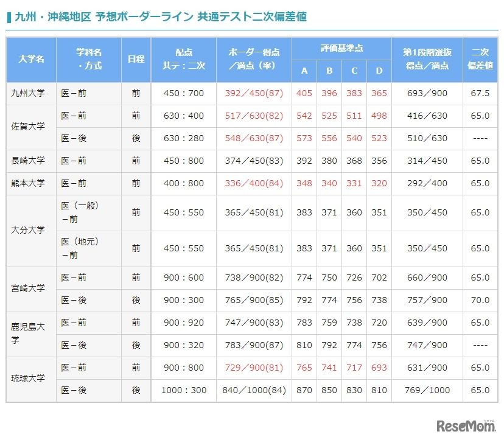The height and width of the screenshot is (440, 504).
Task: Click the 日程 column header
Action: point(136,59)
